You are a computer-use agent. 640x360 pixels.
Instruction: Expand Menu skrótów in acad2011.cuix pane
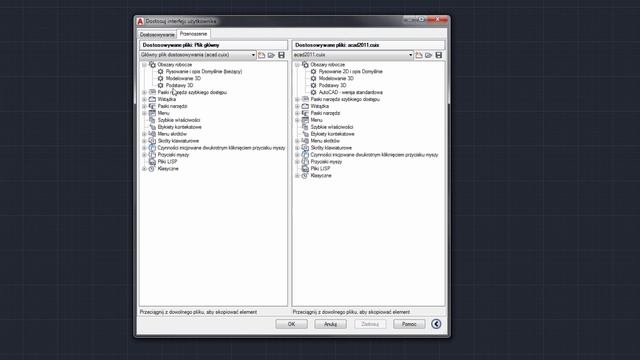pyautogui.click(x=297, y=141)
